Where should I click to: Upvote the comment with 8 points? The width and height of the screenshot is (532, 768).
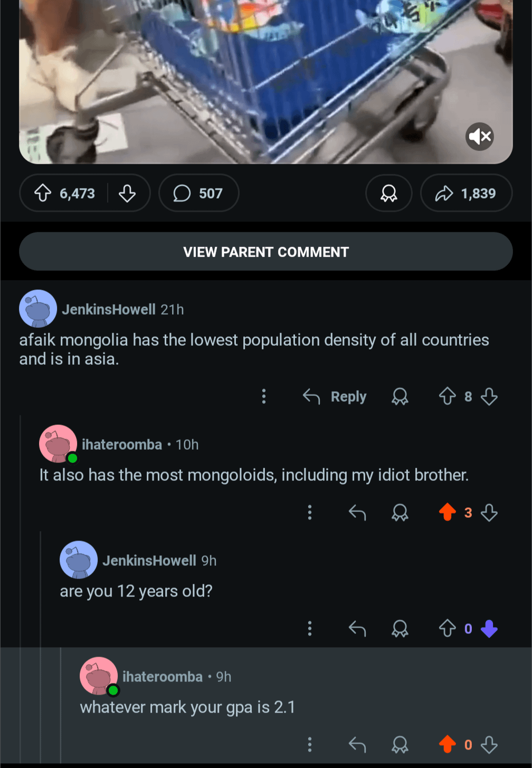448,396
